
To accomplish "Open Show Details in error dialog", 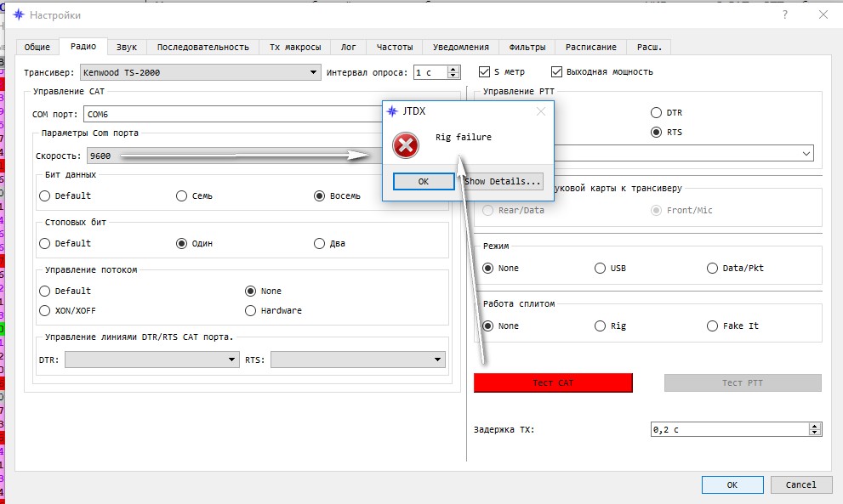I will (503, 181).
